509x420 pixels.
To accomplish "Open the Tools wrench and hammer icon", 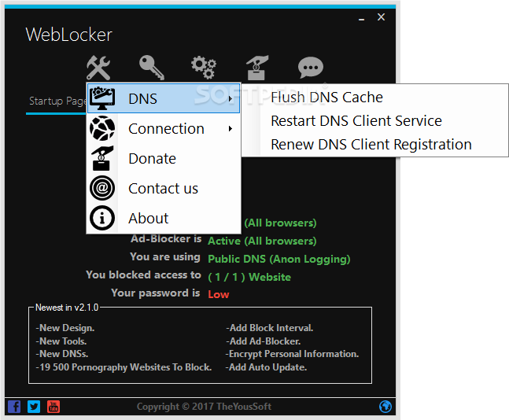I will click(x=98, y=68).
